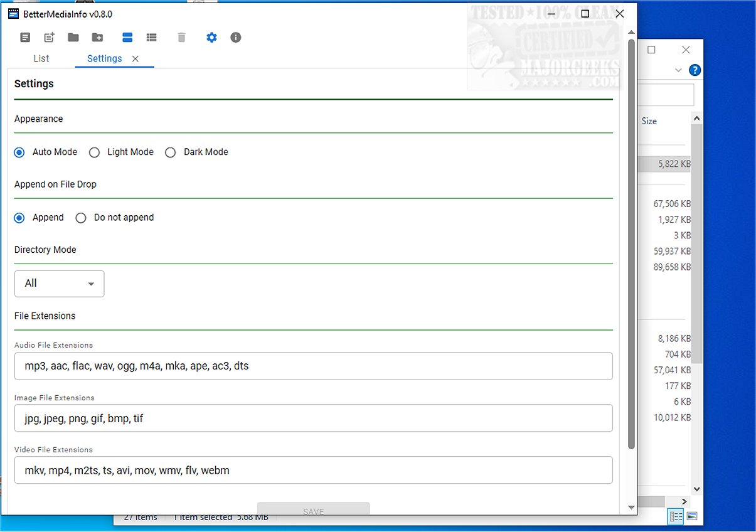Click File Explorer scrollbar up arrow
756x532 pixels.
697,118
